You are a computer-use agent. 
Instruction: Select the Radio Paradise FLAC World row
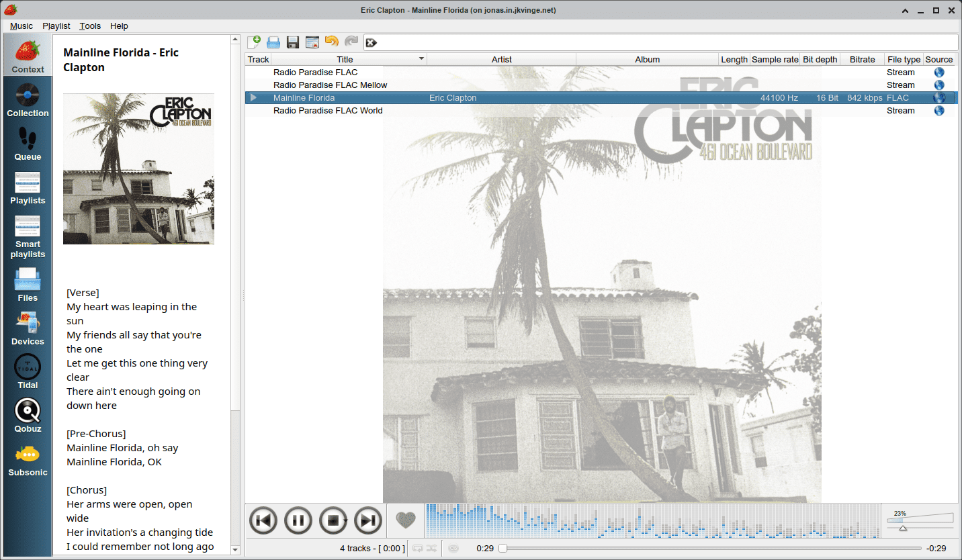[601, 111]
